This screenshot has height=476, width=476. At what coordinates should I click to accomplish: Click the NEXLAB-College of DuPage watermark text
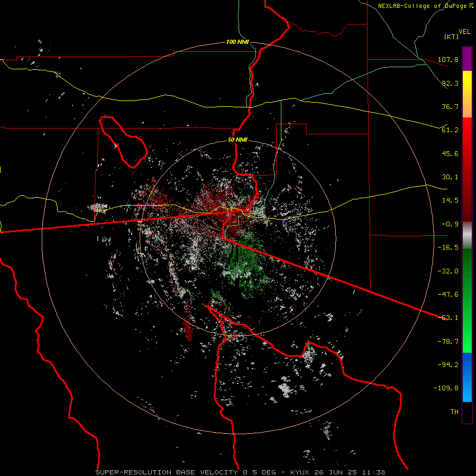(425, 6)
